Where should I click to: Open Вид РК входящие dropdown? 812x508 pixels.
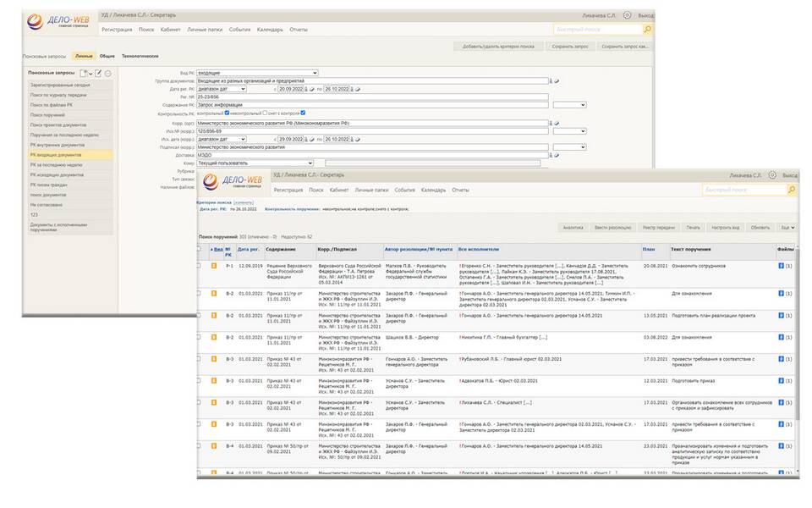click(x=257, y=73)
